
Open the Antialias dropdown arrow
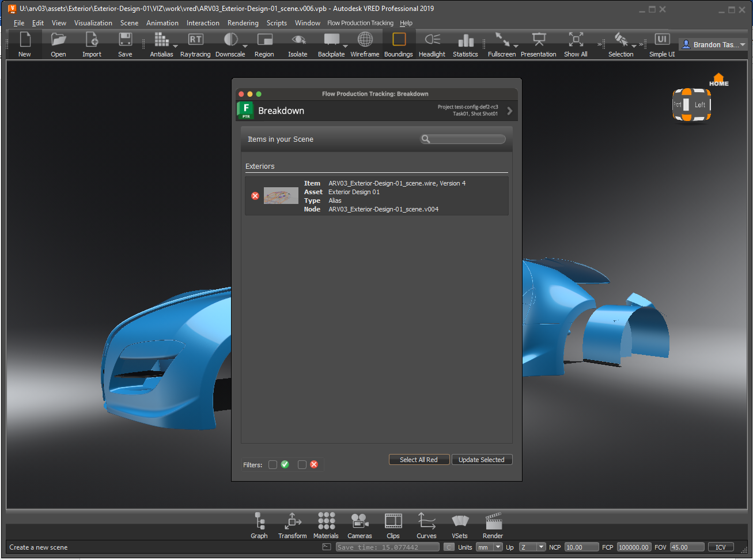[x=175, y=46]
